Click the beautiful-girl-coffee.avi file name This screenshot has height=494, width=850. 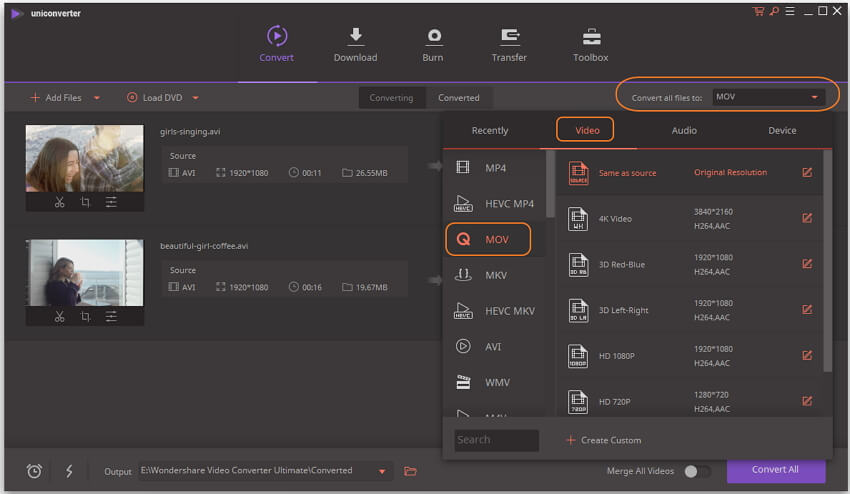click(204, 246)
